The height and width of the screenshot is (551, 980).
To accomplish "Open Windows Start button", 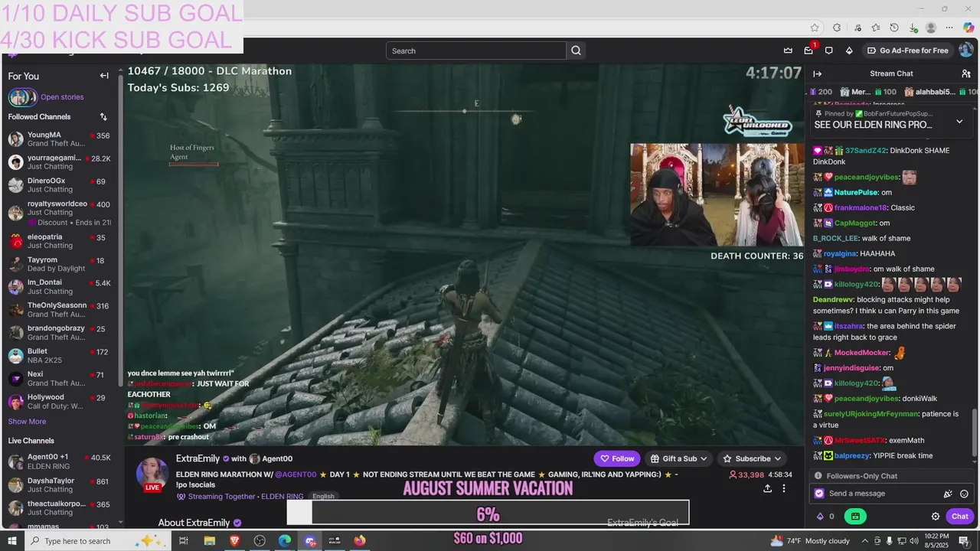I will [11, 541].
